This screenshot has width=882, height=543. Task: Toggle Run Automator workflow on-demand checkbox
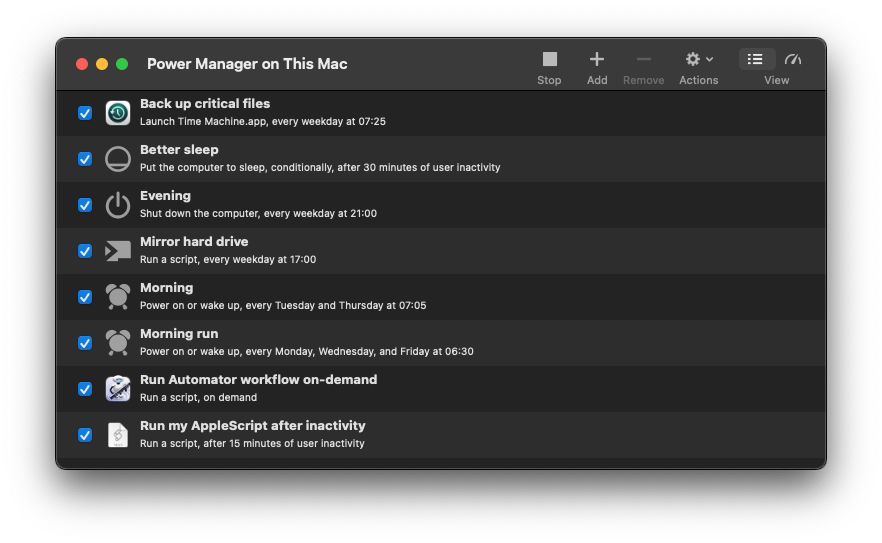tap(85, 389)
